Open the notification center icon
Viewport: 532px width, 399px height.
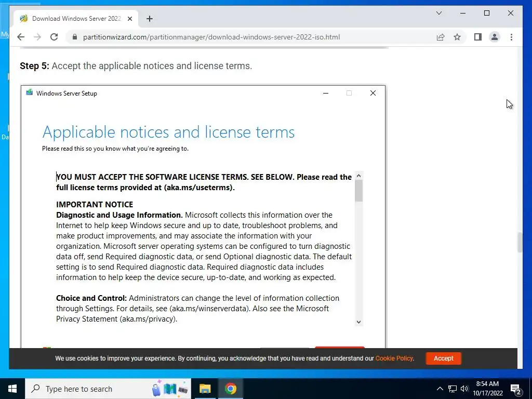pos(516,389)
